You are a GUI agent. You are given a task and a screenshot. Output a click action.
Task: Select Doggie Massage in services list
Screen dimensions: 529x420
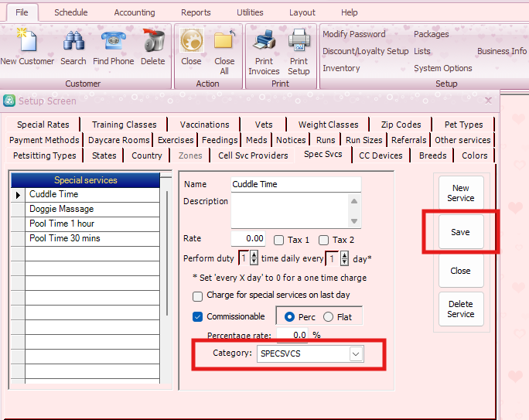click(x=62, y=209)
